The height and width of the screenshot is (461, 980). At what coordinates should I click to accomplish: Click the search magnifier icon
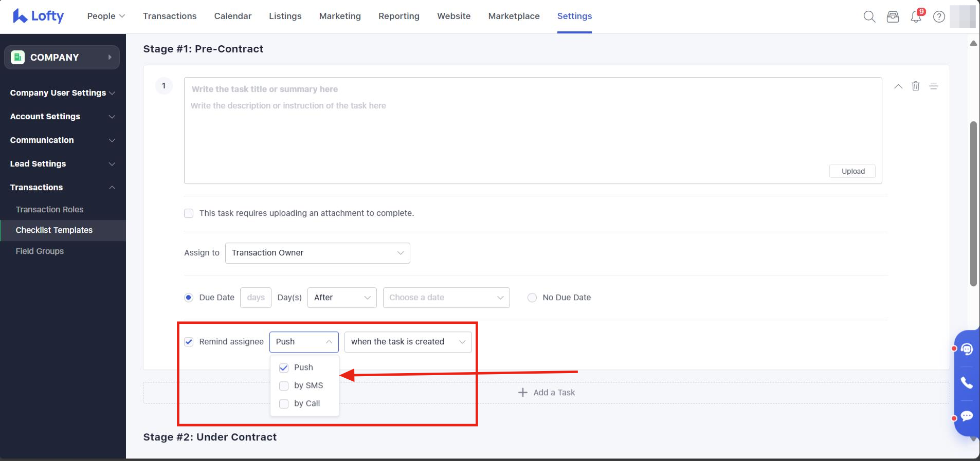(869, 16)
